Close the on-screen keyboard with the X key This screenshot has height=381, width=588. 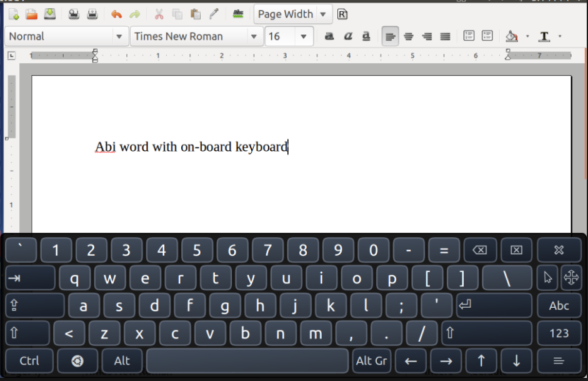point(559,250)
